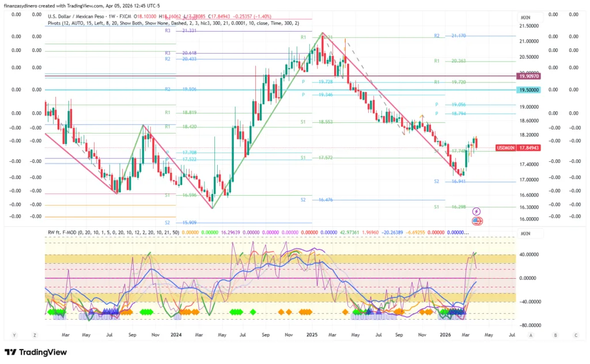
Task: Click the 2026 label on the time axis
Action: coord(445,334)
